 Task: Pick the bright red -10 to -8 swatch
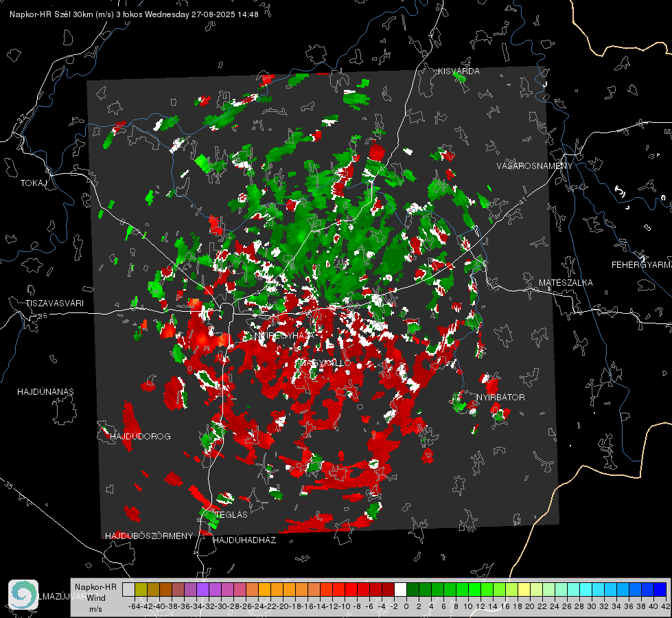351,590
